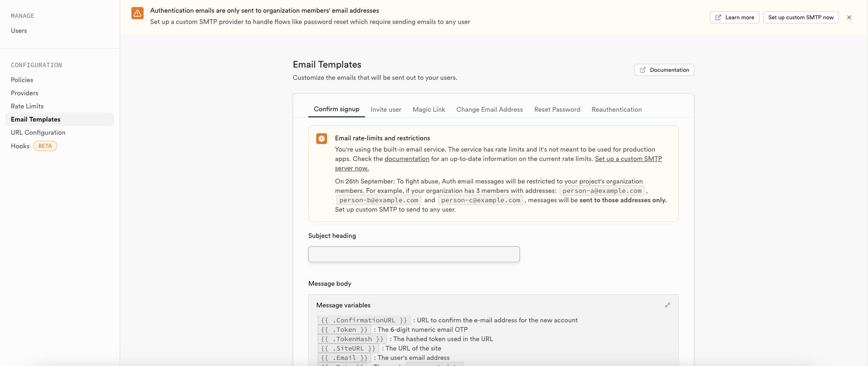This screenshot has width=868, height=366.
Task: Switch to the Invite user tab
Action: [386, 109]
